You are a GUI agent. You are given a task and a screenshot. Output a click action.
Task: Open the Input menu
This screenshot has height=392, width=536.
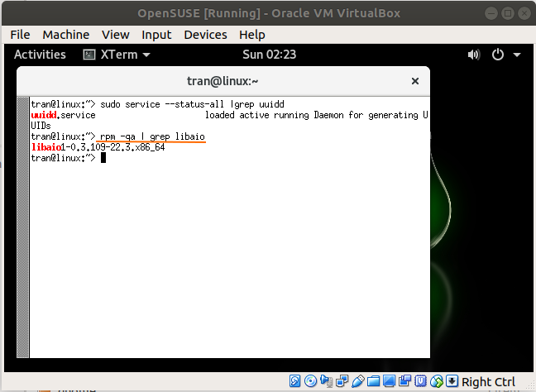coord(156,35)
